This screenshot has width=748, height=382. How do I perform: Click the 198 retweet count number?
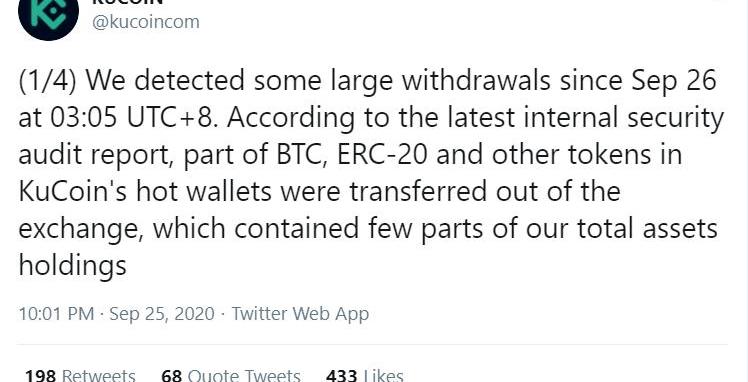tap(41, 375)
